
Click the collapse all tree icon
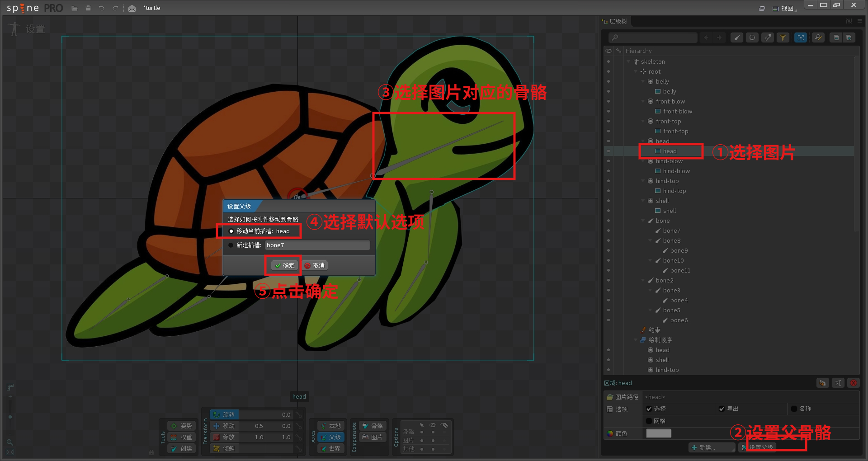tap(836, 38)
